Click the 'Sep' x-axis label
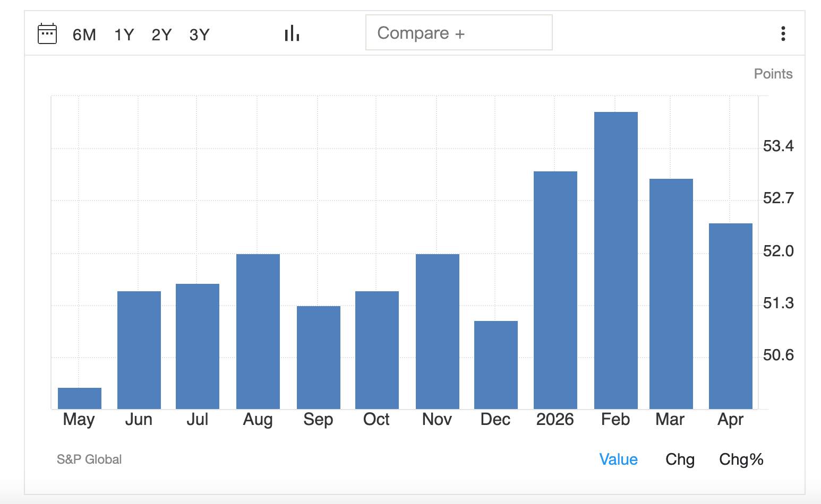The image size is (821, 504). [318, 420]
